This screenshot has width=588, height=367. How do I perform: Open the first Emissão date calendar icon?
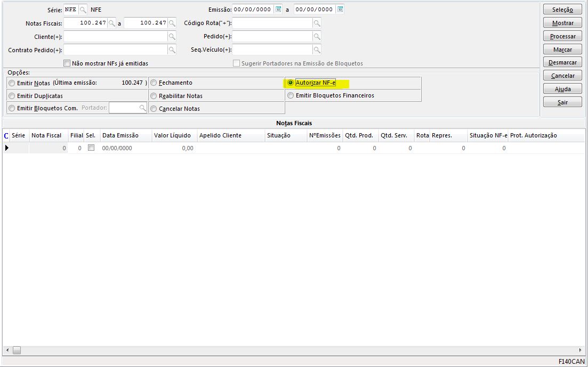click(278, 10)
